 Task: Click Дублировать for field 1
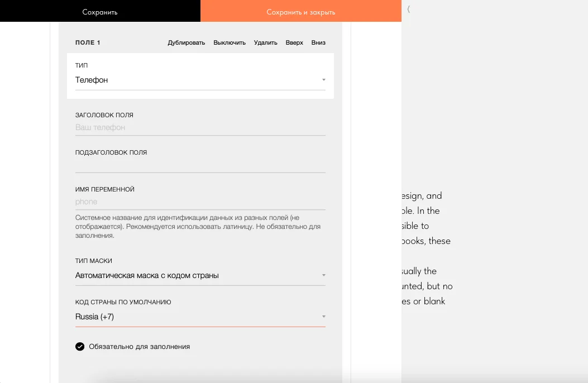[x=187, y=43]
